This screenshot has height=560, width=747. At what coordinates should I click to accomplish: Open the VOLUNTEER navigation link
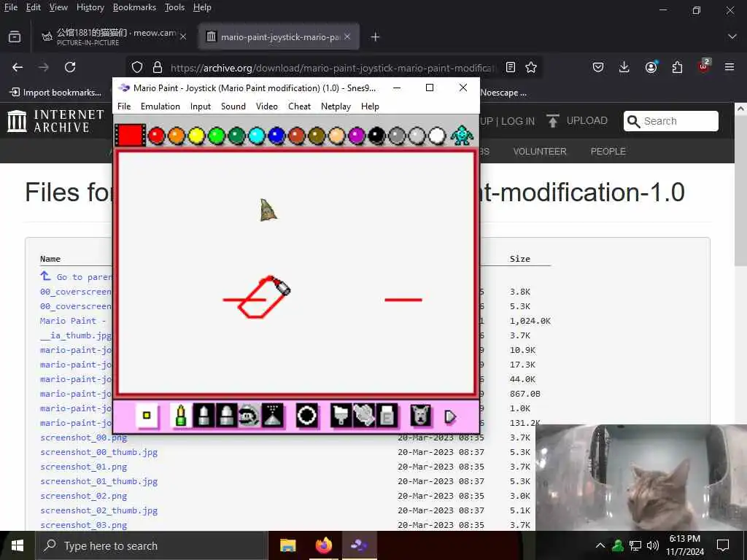pyautogui.click(x=540, y=152)
